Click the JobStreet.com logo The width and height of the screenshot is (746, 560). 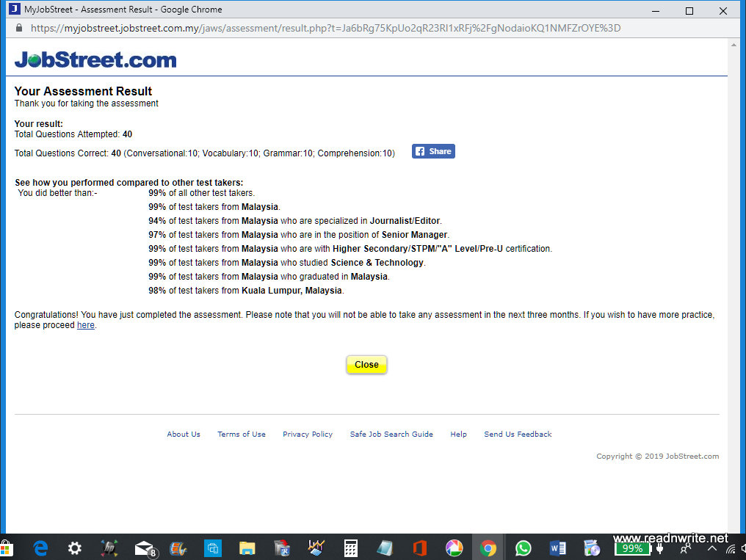pyautogui.click(x=95, y=59)
